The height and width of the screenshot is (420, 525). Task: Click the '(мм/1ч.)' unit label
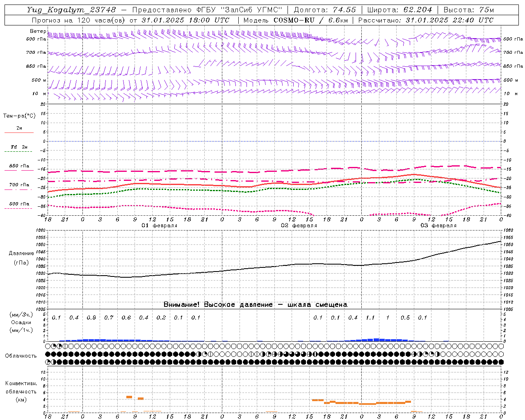click(x=21, y=330)
